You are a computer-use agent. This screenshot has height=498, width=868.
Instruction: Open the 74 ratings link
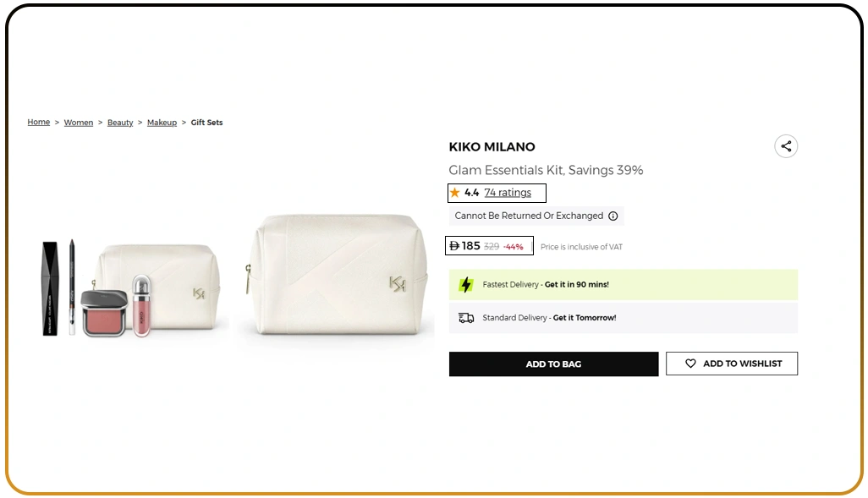508,192
